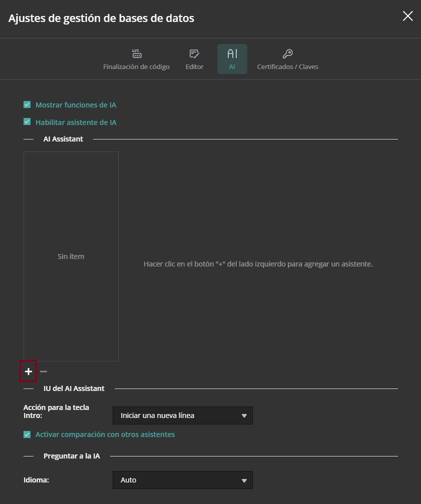Switch to the Certificados / Claves tab
The width and height of the screenshot is (421, 504).
pos(287,58)
